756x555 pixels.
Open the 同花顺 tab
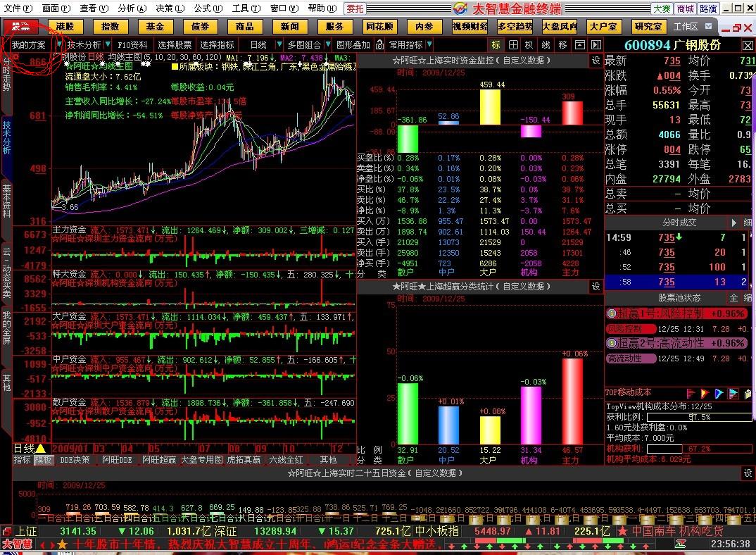click(379, 27)
